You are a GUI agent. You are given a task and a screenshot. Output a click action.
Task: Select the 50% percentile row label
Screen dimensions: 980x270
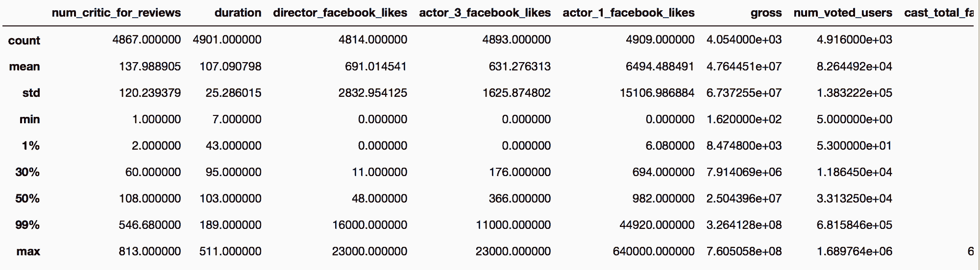point(27,199)
